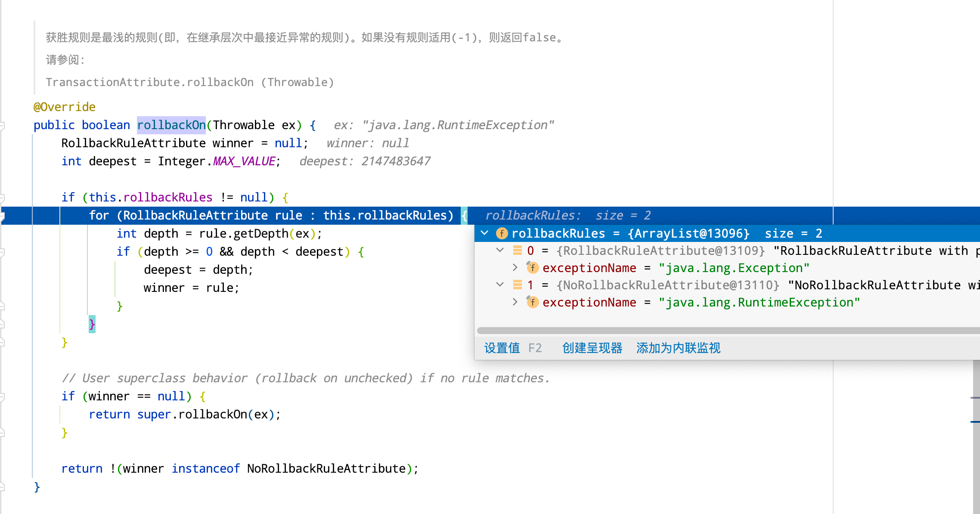980x514 pixels.
Task: Click TransactionAttribute.rollbackOn (Throwable) doc reference
Action: pos(190,82)
